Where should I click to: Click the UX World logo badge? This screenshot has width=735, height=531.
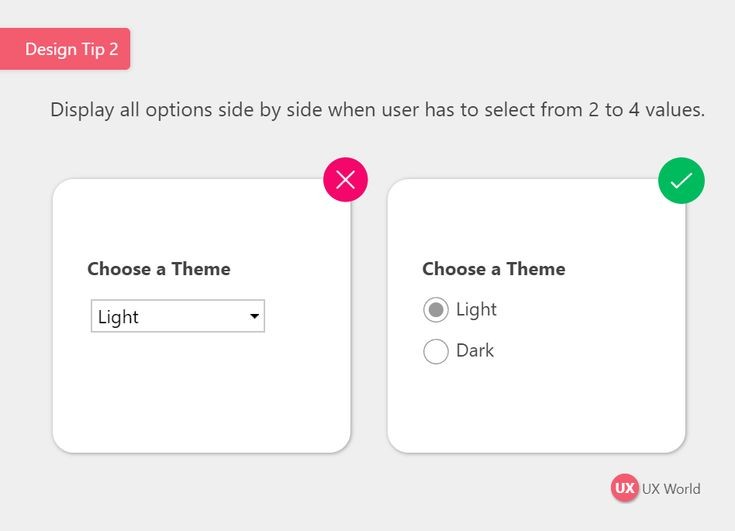tap(624, 488)
